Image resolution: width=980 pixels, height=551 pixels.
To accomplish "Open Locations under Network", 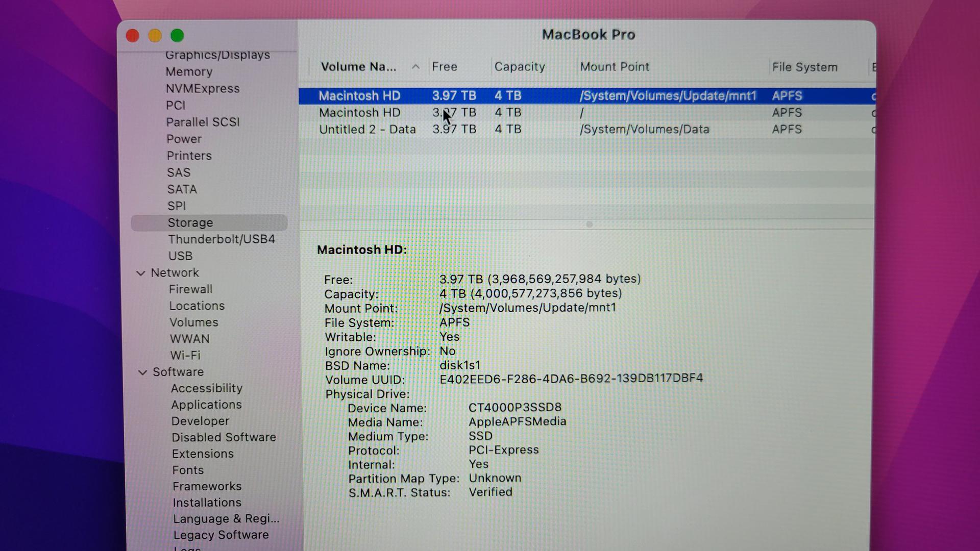I will [197, 306].
